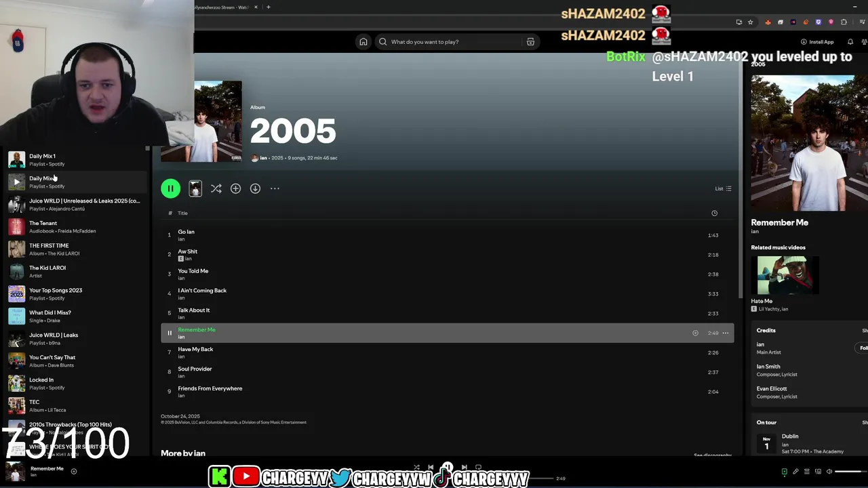
Task: Add now-playing song to Liked in bottom bar
Action: pyautogui.click(x=74, y=471)
